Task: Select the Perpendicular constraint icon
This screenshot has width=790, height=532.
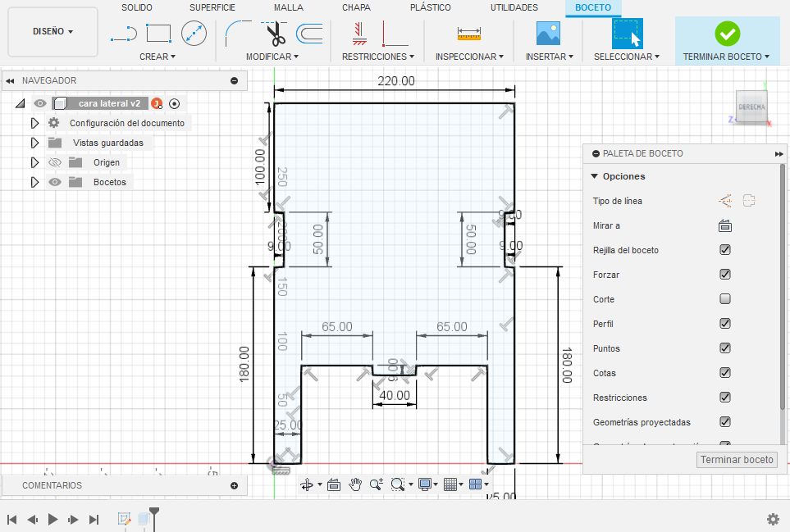Action: tap(395, 34)
